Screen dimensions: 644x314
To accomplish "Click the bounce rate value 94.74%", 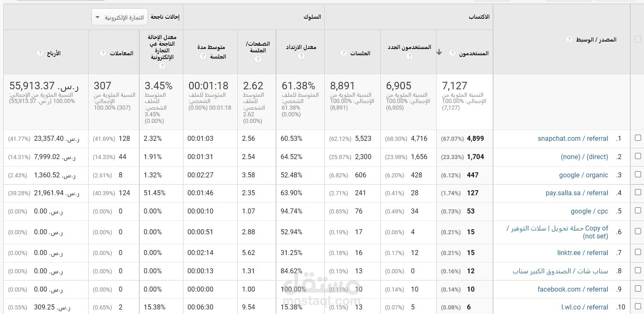I will click(291, 211).
